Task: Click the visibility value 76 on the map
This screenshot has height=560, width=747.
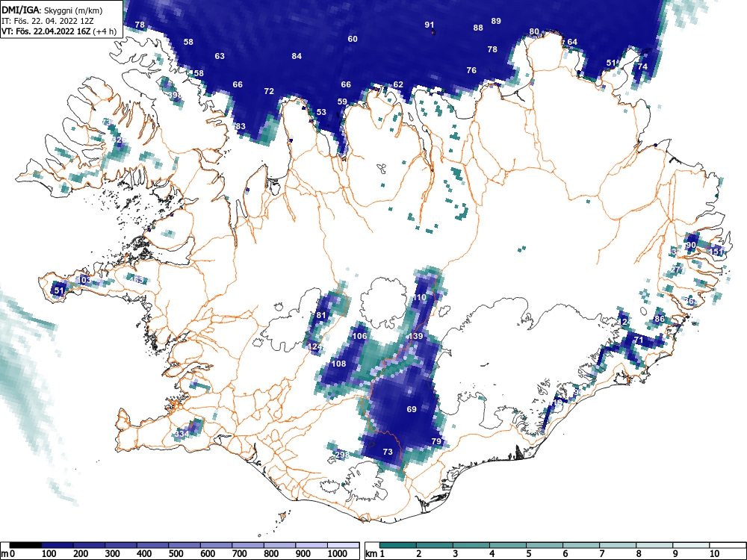Action: click(471, 70)
